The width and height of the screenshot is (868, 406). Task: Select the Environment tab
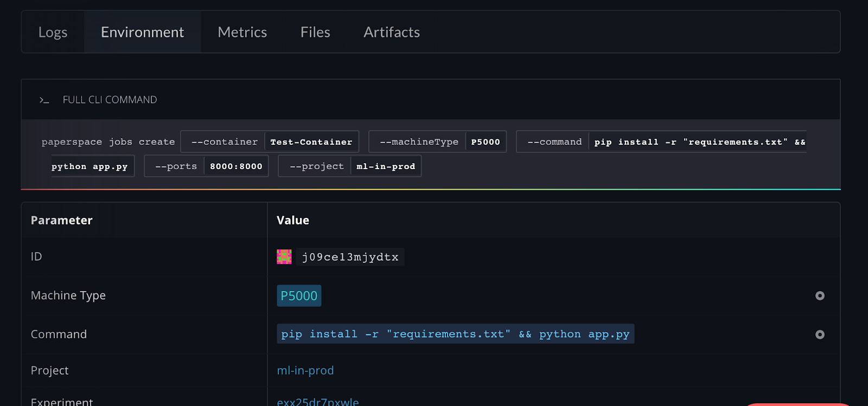coord(142,33)
